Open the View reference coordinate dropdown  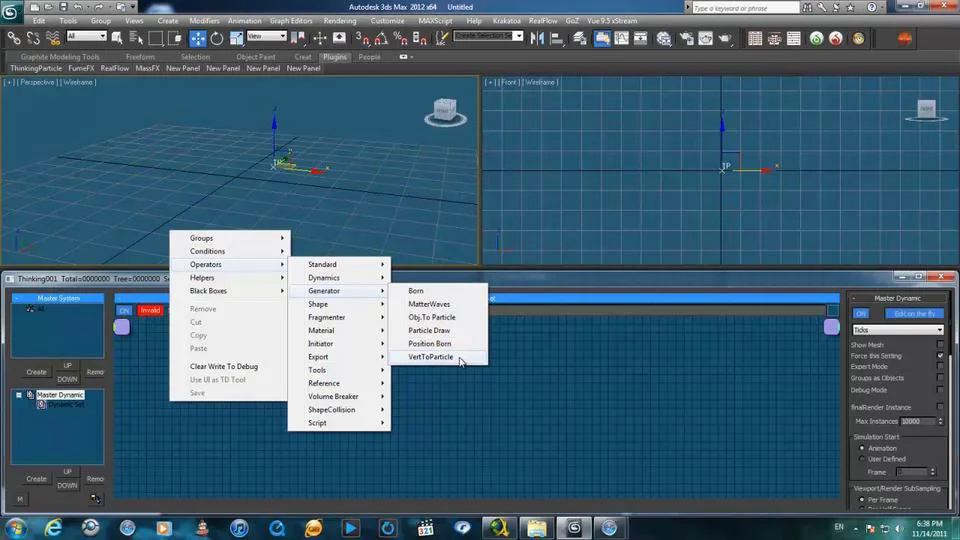pyautogui.click(x=266, y=36)
